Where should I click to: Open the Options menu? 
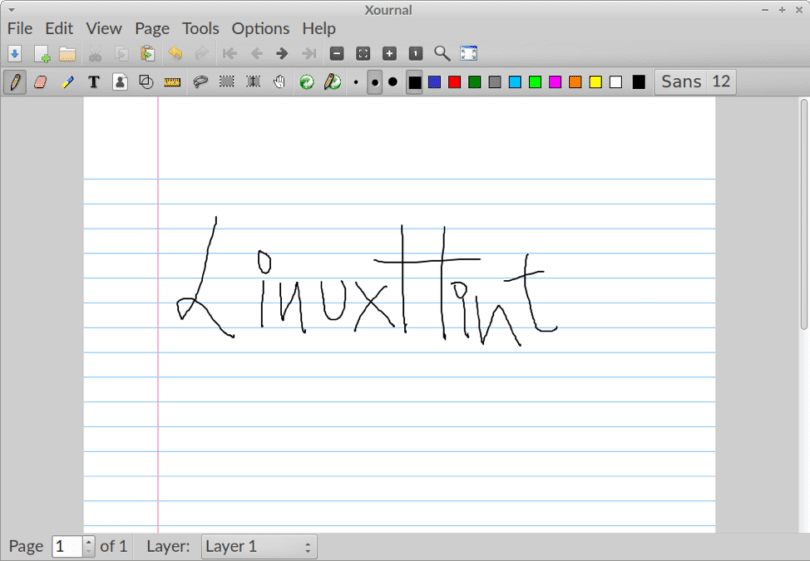click(260, 28)
